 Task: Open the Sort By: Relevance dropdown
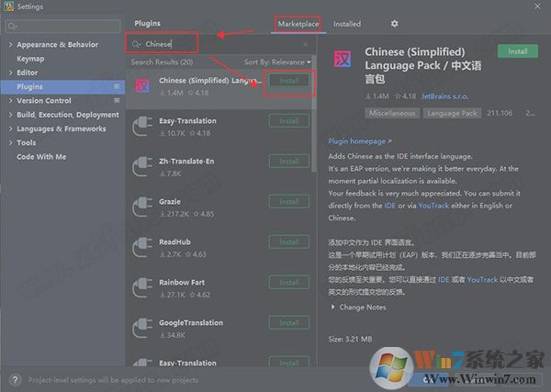[x=277, y=62]
